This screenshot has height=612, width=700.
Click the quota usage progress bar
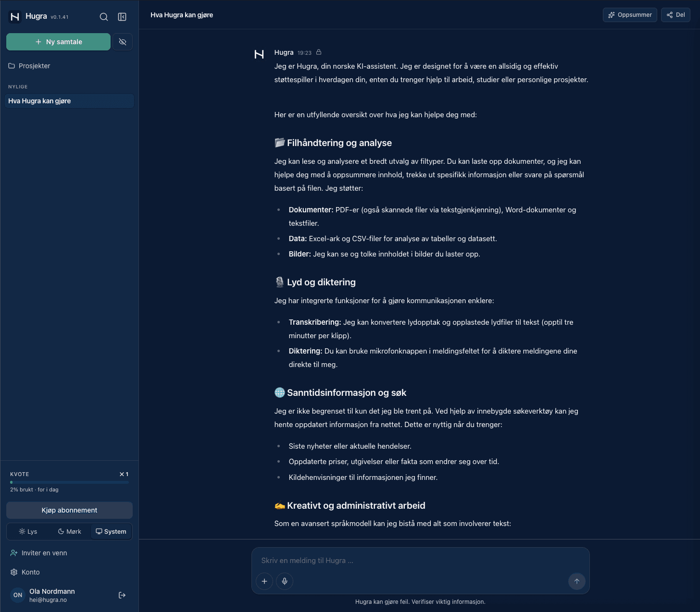tap(69, 482)
